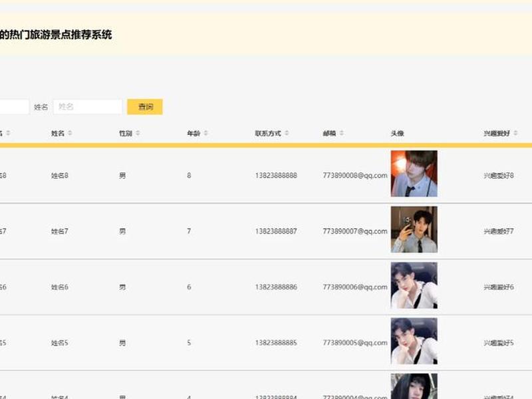Click the partially visible left search input
The width and height of the screenshot is (532, 399).
click(x=14, y=107)
